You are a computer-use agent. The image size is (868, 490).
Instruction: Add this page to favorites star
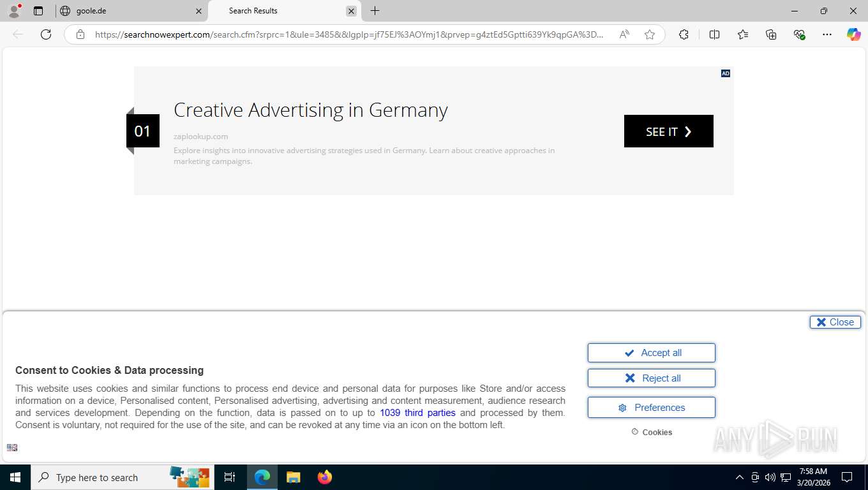pyautogui.click(x=650, y=34)
